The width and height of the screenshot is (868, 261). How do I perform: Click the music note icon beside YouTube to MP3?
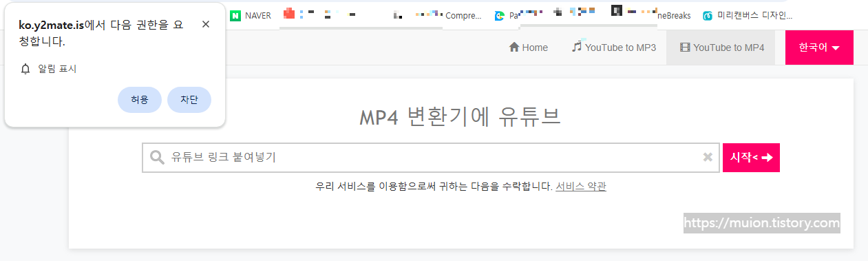tap(577, 46)
